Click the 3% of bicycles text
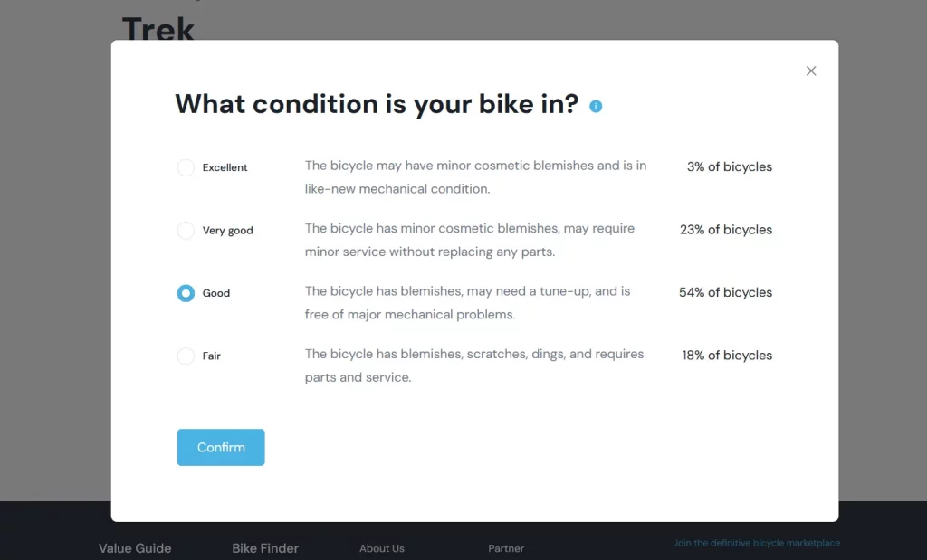 (729, 167)
